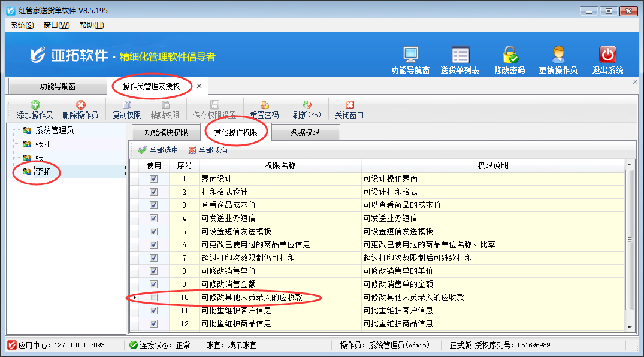Switch to 功能模块权限 tab
Screen dimensions: 644x357
[x=166, y=132]
